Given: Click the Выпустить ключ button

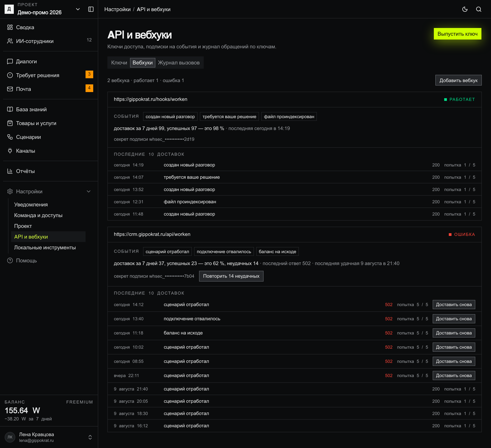Looking at the screenshot, I should click(x=457, y=34).
